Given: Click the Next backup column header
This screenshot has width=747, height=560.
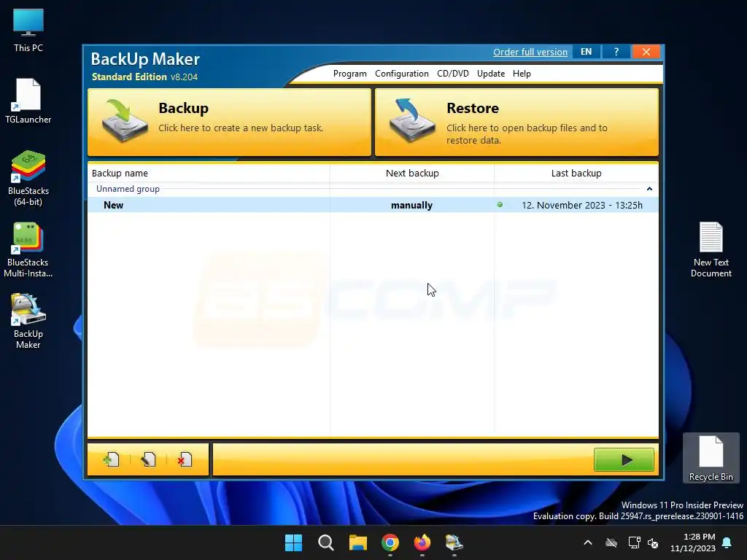Looking at the screenshot, I should pos(412,174).
